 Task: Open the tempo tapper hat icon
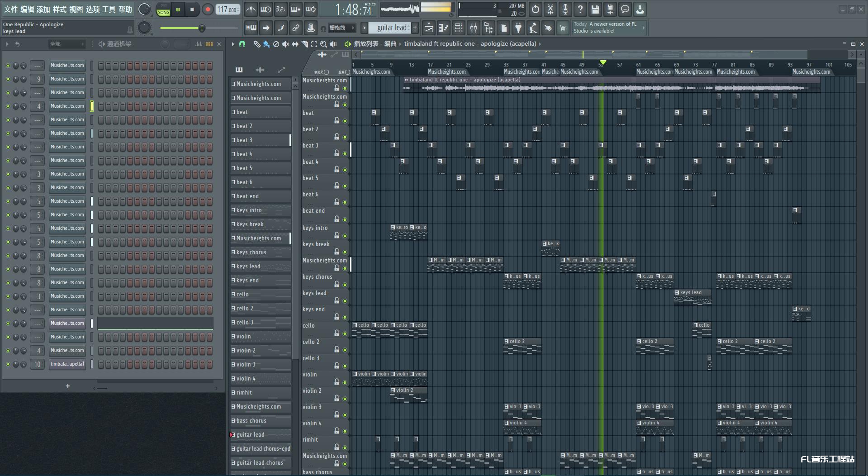pyautogui.click(x=310, y=28)
